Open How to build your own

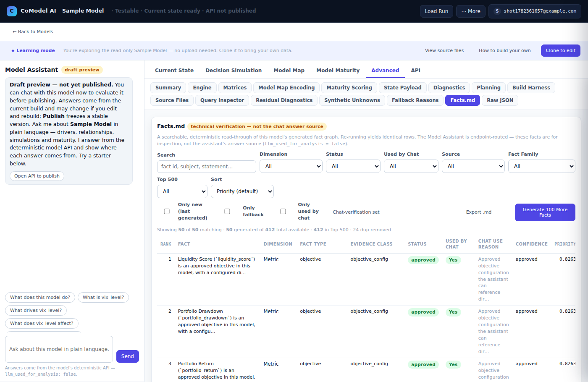pyautogui.click(x=505, y=50)
